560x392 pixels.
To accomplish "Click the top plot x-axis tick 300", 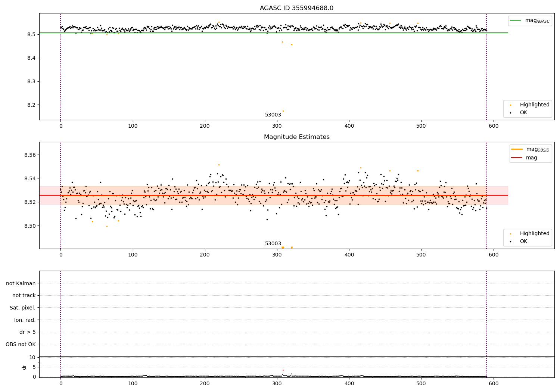I will [x=277, y=126].
